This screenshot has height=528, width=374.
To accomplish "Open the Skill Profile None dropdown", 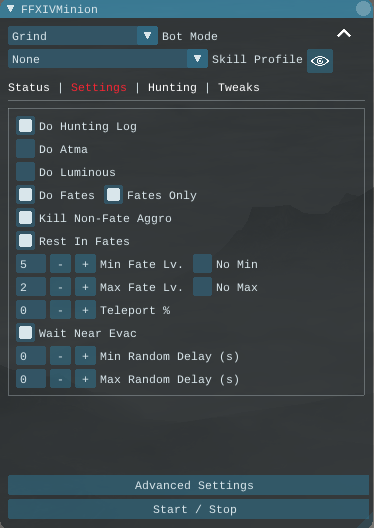I will [x=108, y=59].
